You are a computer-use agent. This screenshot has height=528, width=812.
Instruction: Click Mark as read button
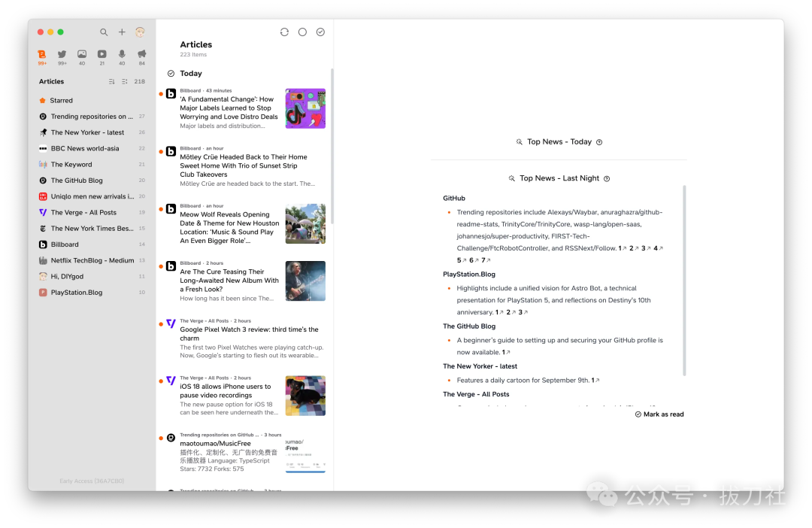tap(659, 414)
